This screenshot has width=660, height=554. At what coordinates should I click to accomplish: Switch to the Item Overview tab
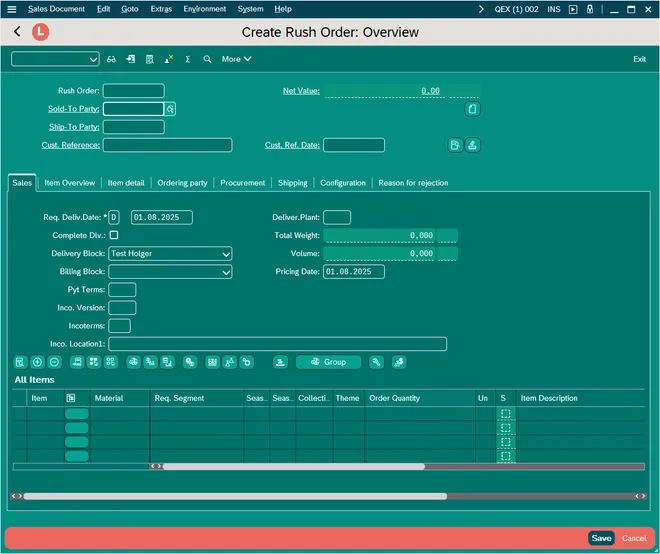coord(70,183)
